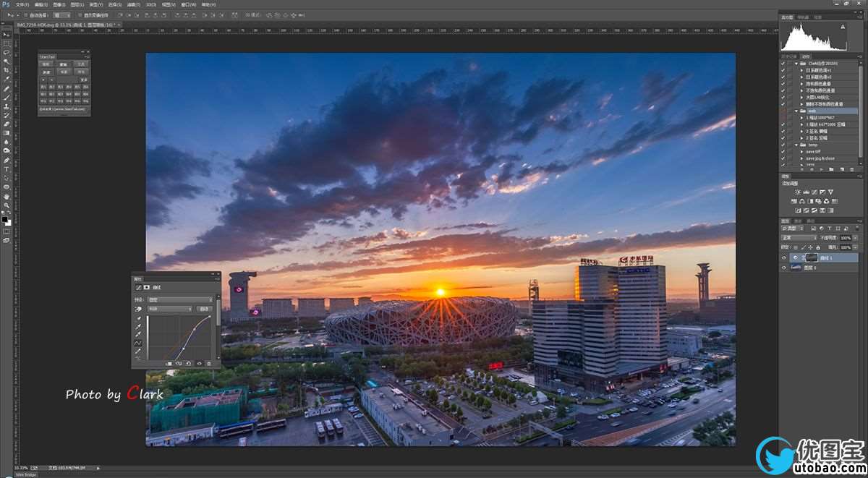Toggle checkmark for 大图LAB锐化 action
The width and height of the screenshot is (868, 478).
pos(783,97)
